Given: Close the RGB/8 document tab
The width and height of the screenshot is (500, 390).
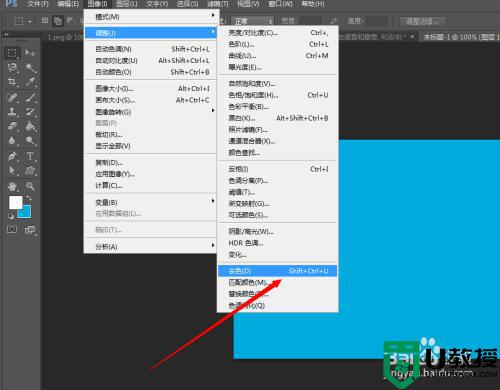Looking at the screenshot, I should pos(412,36).
